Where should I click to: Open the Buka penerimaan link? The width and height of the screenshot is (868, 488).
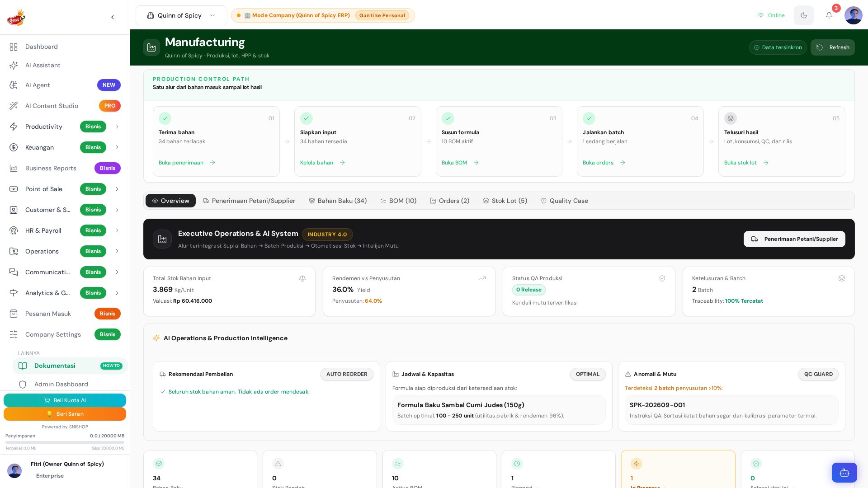pyautogui.click(x=187, y=163)
